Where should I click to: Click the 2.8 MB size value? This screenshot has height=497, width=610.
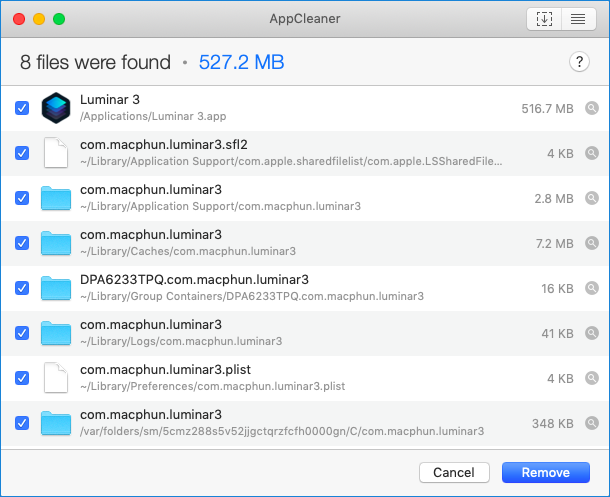[x=554, y=199]
